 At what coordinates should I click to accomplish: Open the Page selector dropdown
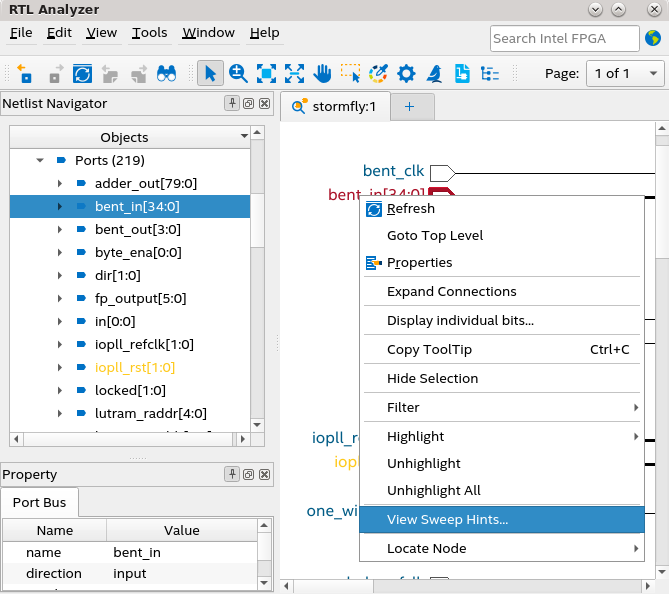[x=626, y=73]
